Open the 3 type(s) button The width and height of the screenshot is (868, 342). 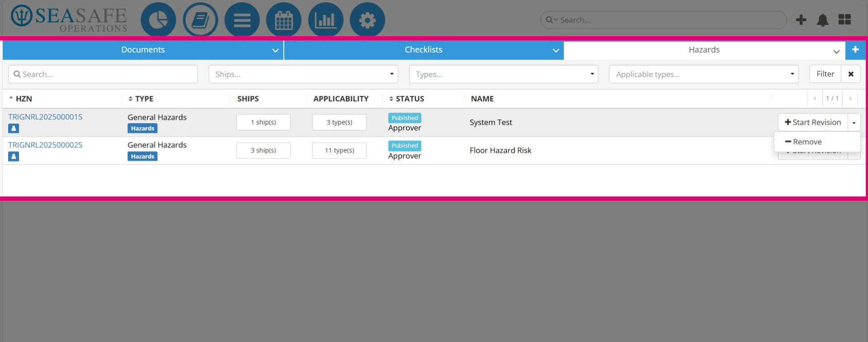click(340, 123)
